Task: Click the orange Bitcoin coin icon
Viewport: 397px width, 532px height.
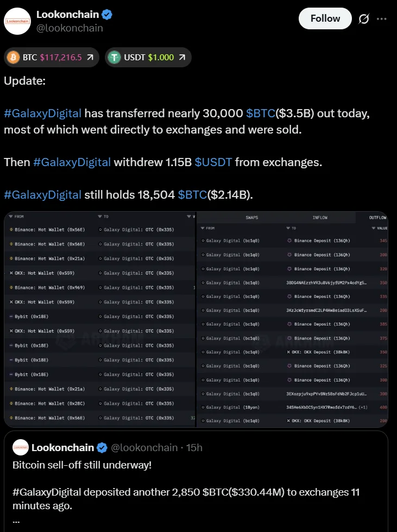Action: click(x=14, y=57)
